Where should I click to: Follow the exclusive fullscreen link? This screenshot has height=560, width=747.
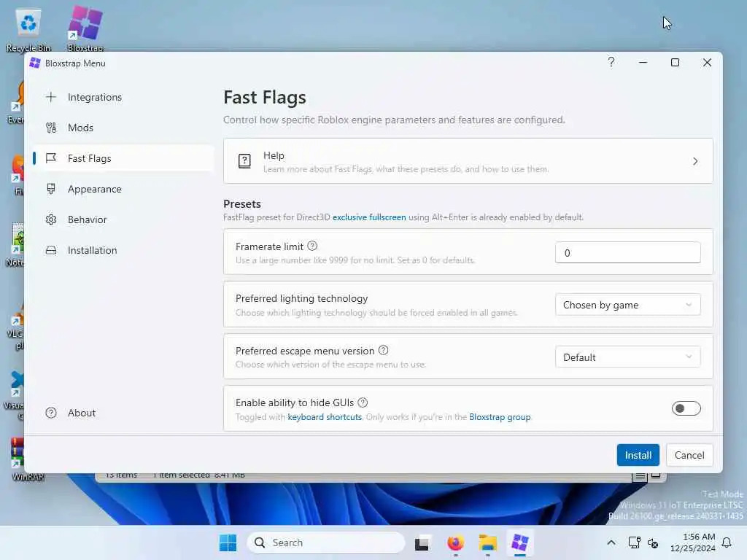pyautogui.click(x=369, y=217)
